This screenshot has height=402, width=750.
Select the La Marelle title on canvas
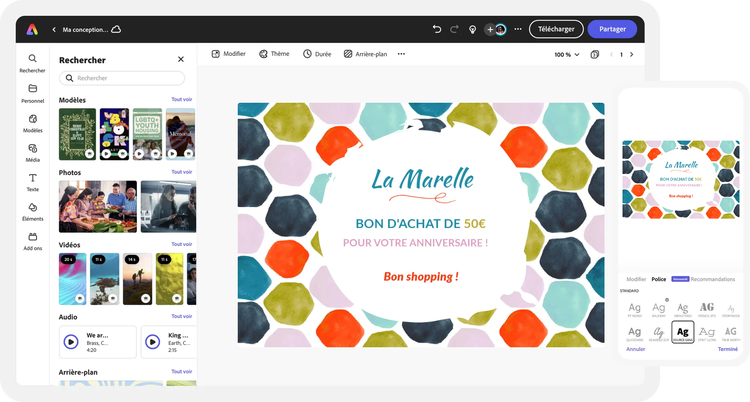pos(422,180)
